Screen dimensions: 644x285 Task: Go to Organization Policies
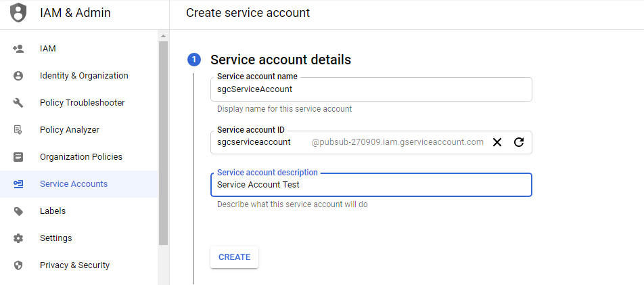pos(80,157)
